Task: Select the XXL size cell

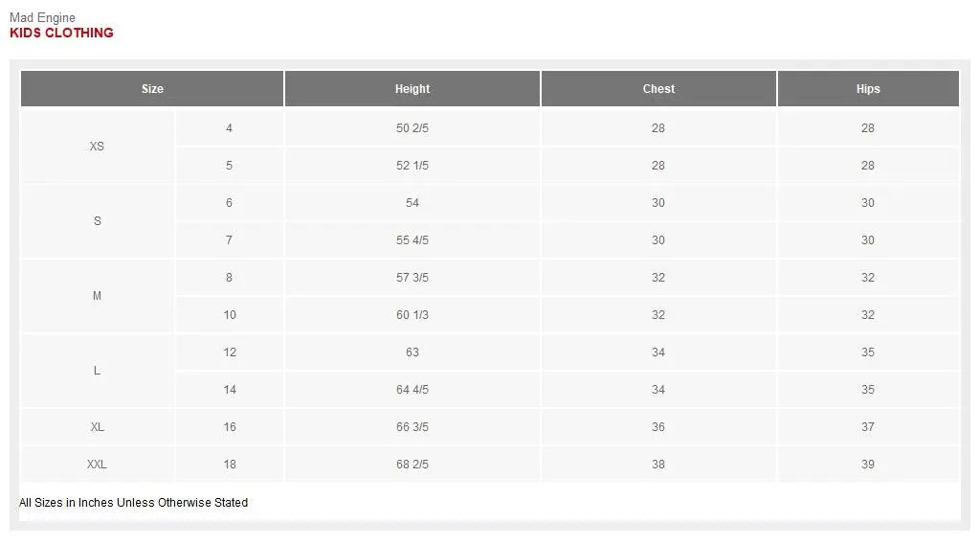Action: pyautogui.click(x=97, y=465)
